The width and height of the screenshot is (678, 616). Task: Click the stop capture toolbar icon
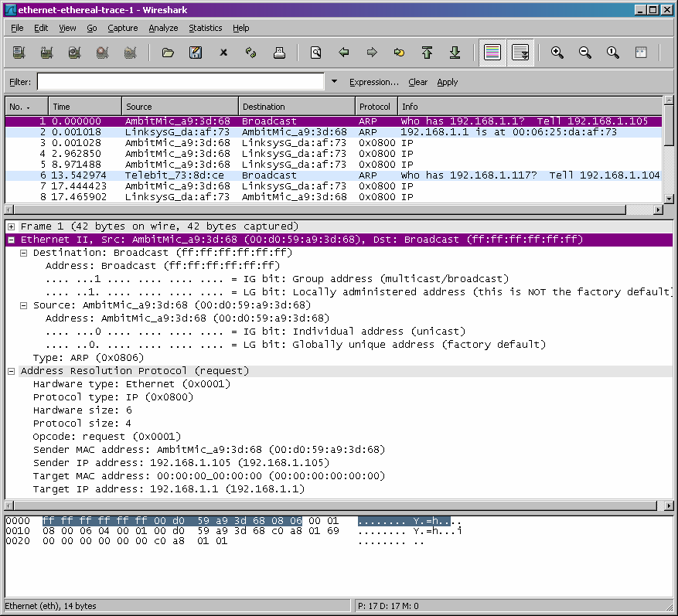[x=102, y=53]
